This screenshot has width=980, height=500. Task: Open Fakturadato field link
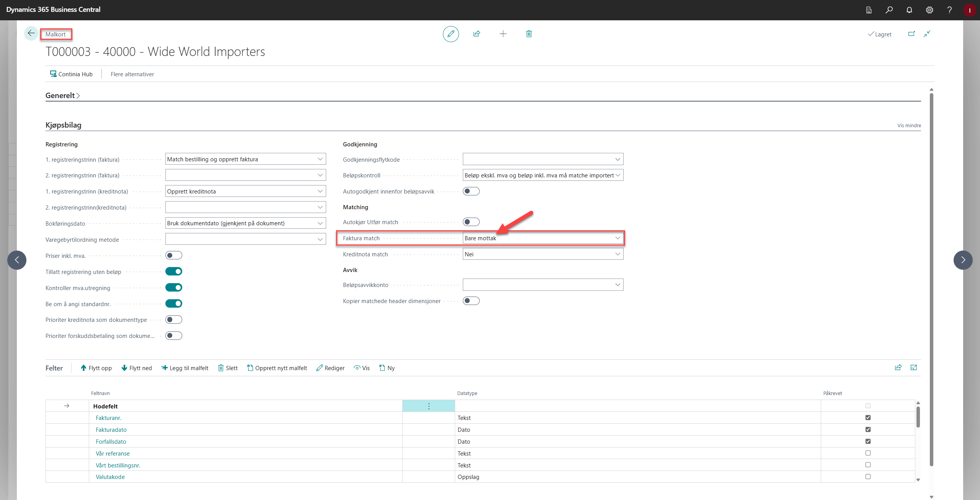tap(111, 430)
